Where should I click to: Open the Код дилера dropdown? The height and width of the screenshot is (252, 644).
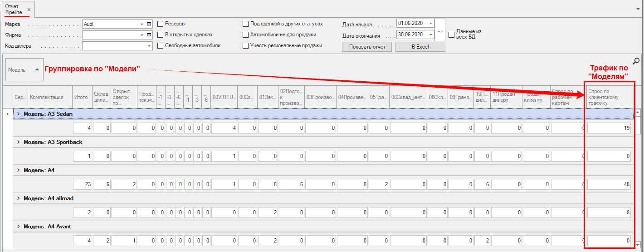coord(149,46)
